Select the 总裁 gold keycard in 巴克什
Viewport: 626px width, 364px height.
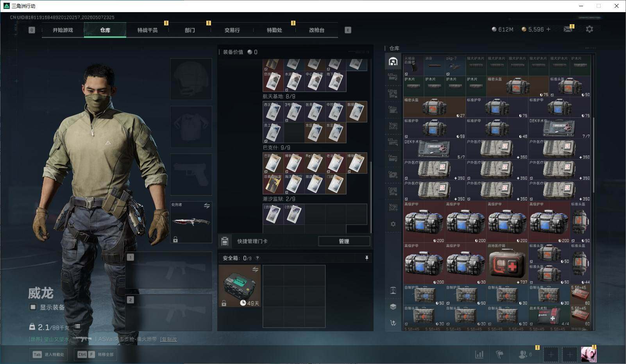tap(273, 184)
